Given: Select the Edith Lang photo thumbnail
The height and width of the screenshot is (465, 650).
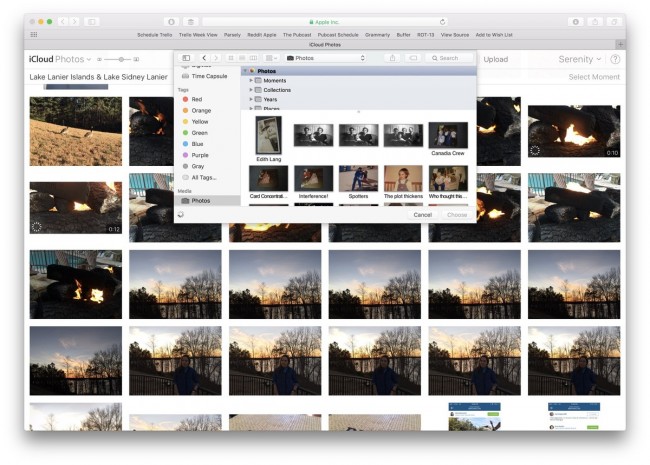Looking at the screenshot, I should click(x=268, y=135).
